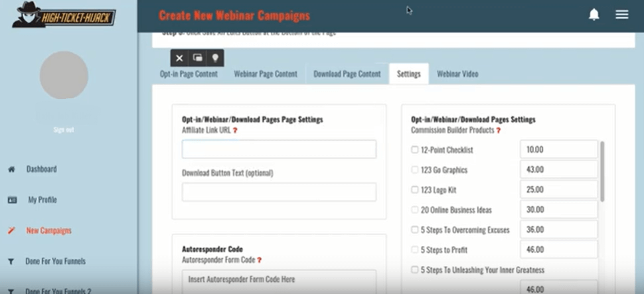Click the My Profile card icon
Screen dimensions: 644x294
pyautogui.click(x=12, y=200)
